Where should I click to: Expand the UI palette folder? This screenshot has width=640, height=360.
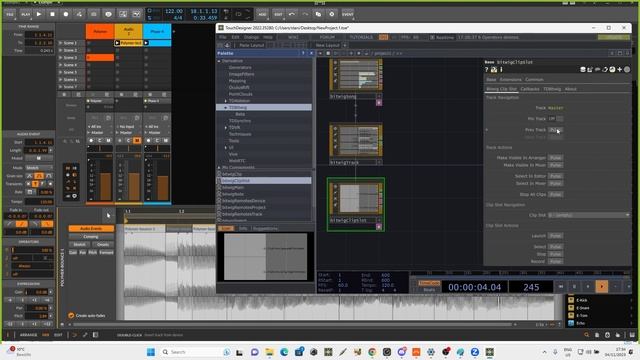coord(226,147)
